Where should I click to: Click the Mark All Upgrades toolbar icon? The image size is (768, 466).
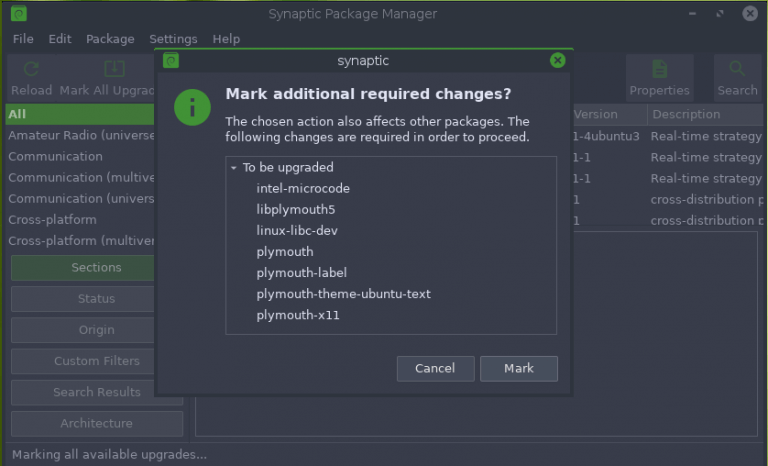[x=115, y=69]
